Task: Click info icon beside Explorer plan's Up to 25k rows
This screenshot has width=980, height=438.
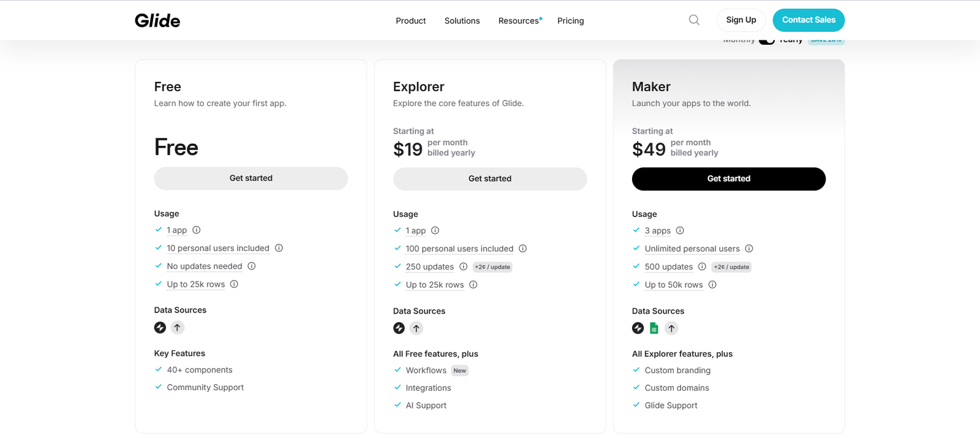Action: coord(473,285)
